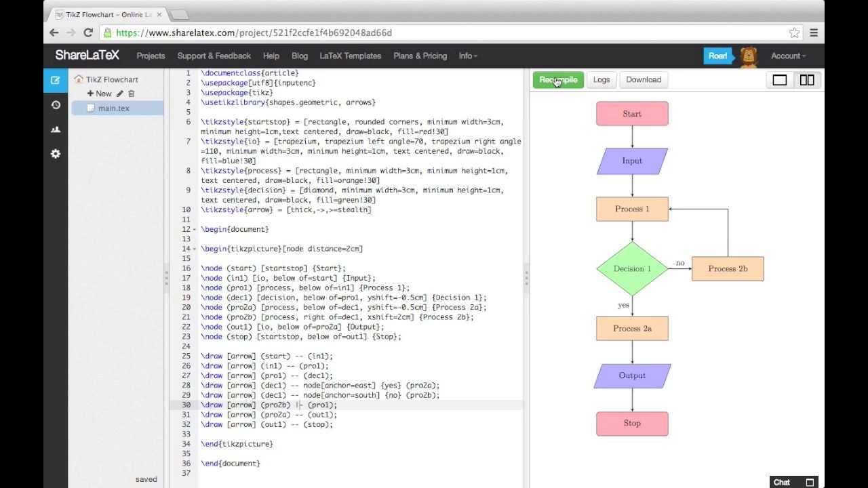Click the \usetikzlibrary code line
868x488 pixels.
(288, 103)
